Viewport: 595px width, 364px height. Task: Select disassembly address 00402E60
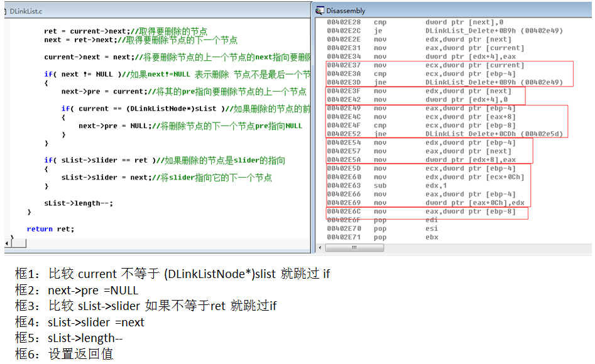[344, 177]
